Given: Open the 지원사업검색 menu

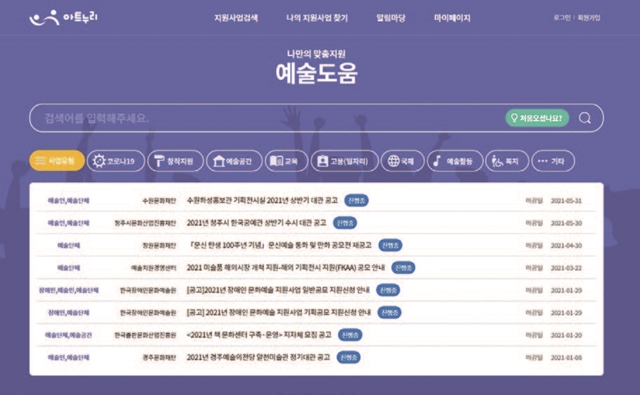Looking at the screenshot, I should click(236, 18).
